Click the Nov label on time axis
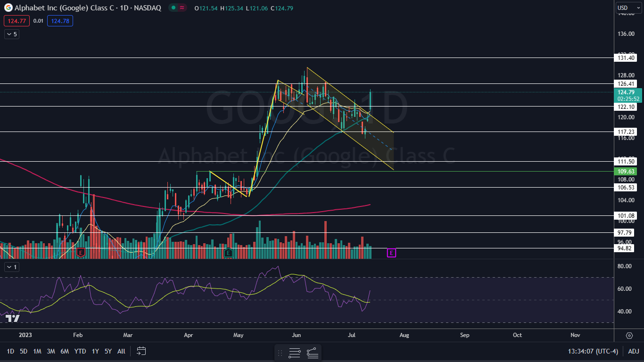 (575, 335)
